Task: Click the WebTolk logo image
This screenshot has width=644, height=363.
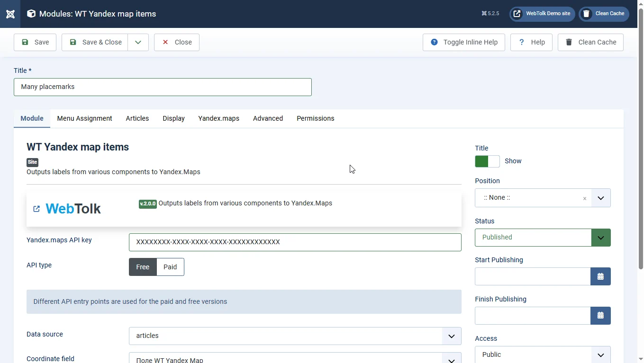Action: (73, 209)
